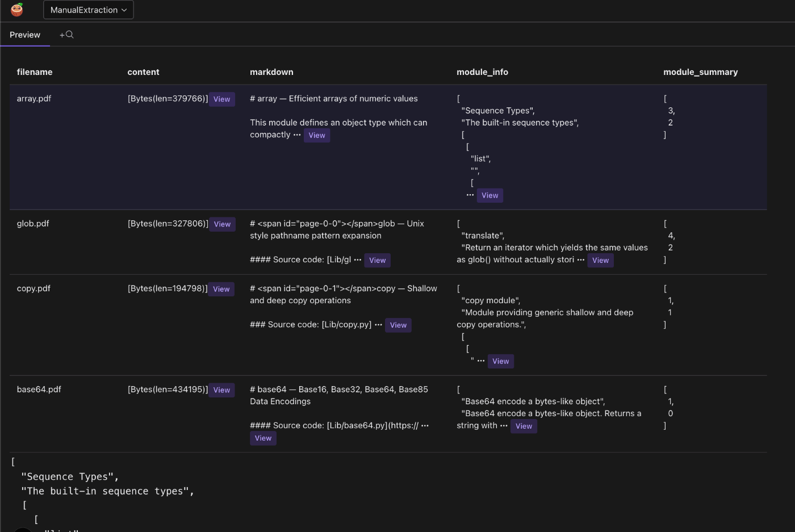View glob.pdf content bytes
795x532 pixels.
pos(222,224)
